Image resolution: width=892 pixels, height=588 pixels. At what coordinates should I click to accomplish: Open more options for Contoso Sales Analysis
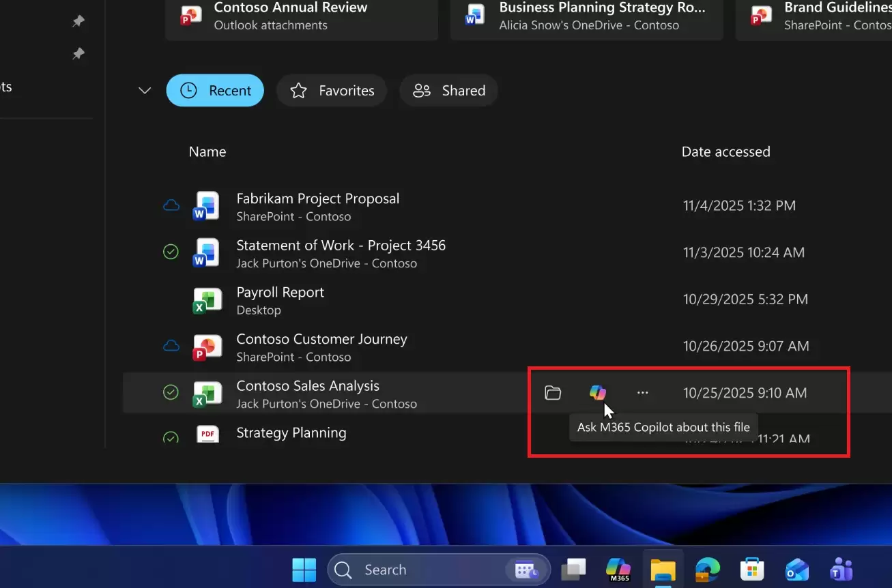point(642,392)
